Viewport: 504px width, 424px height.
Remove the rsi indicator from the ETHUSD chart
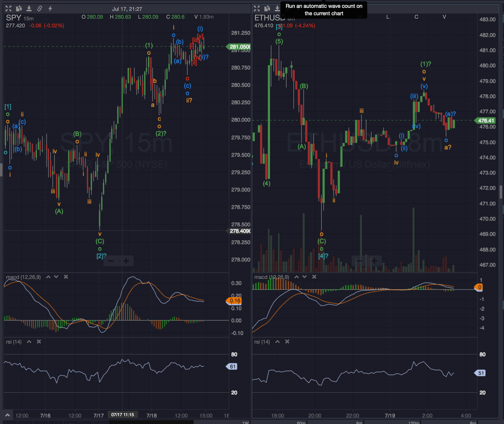pyautogui.click(x=287, y=342)
